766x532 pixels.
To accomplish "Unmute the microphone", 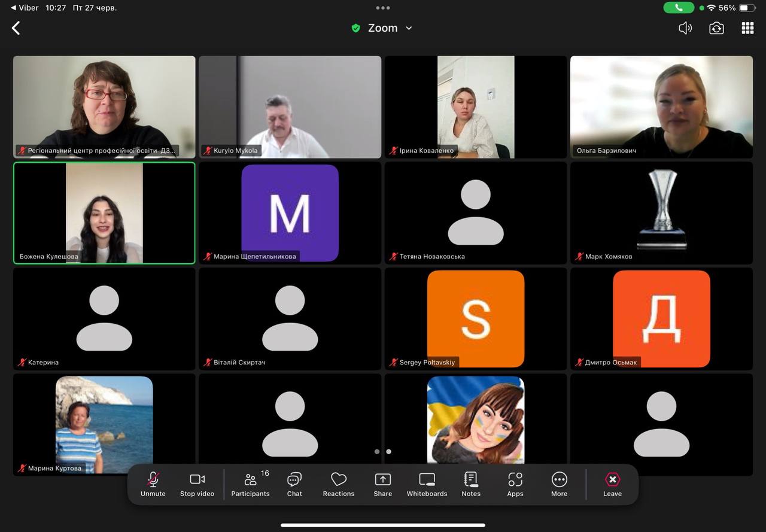I will pyautogui.click(x=153, y=484).
